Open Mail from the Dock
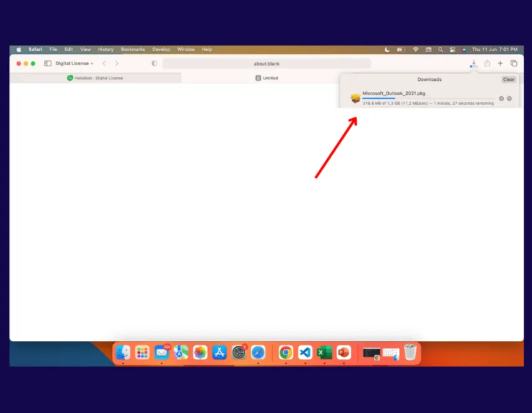532x413 pixels. (162, 353)
